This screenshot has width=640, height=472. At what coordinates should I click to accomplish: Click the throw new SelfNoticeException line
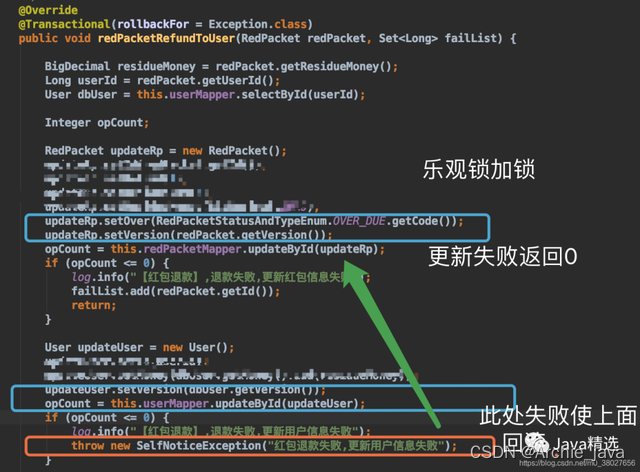click(264, 445)
